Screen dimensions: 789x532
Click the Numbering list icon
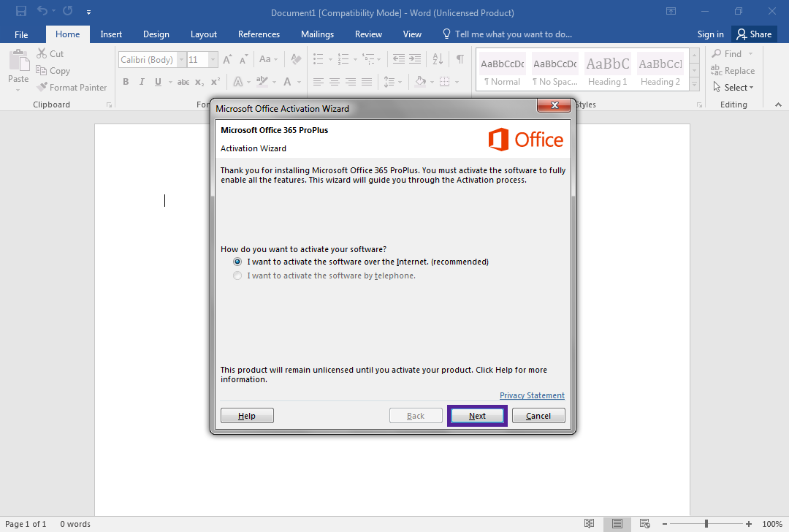(x=343, y=59)
